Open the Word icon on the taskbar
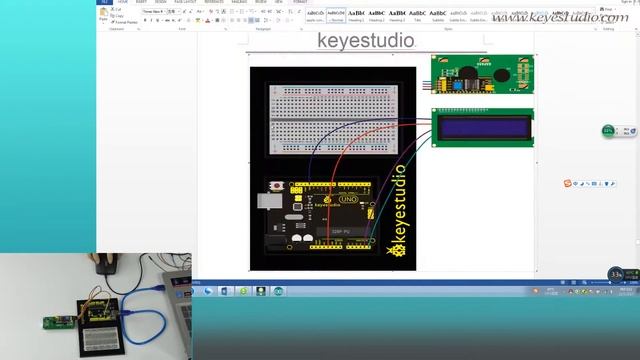The width and height of the screenshot is (640, 360). [x=225, y=291]
